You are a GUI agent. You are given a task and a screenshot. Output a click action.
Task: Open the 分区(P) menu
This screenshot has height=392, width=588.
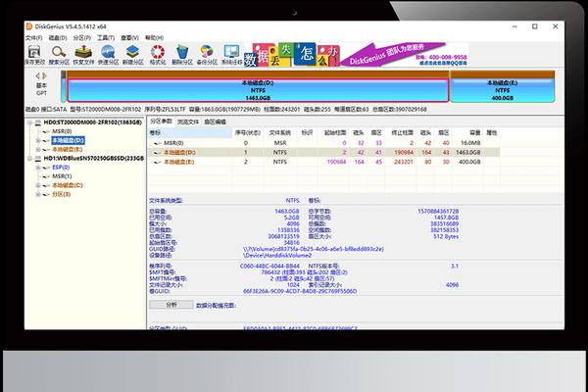[81, 38]
